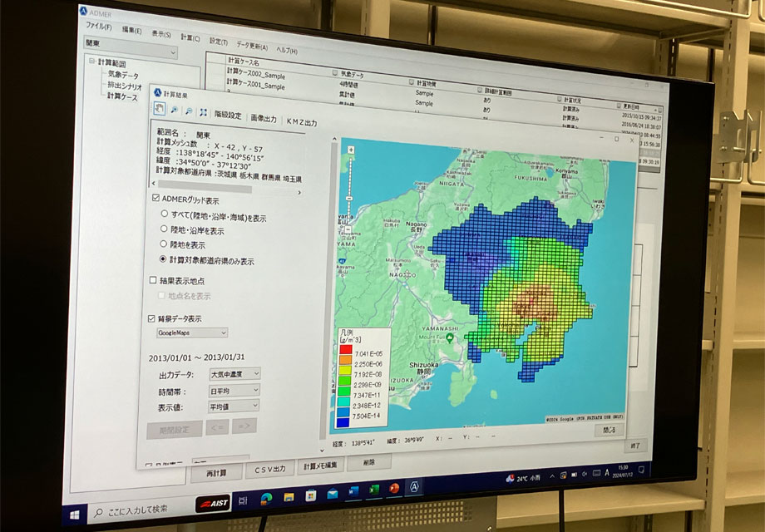765x532 pixels.
Task: Click the ADMER taskbar icon
Action: [414, 486]
